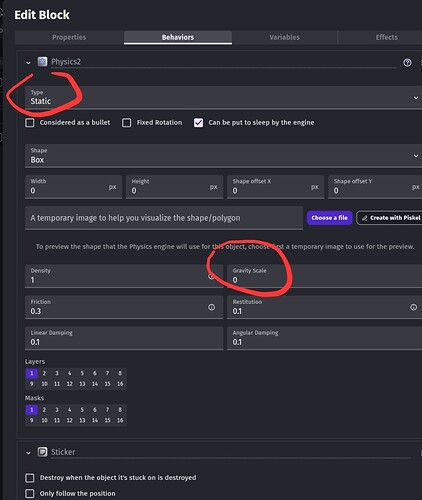Edit the Density value field
This screenshot has height=500, width=422.
click(x=124, y=276)
